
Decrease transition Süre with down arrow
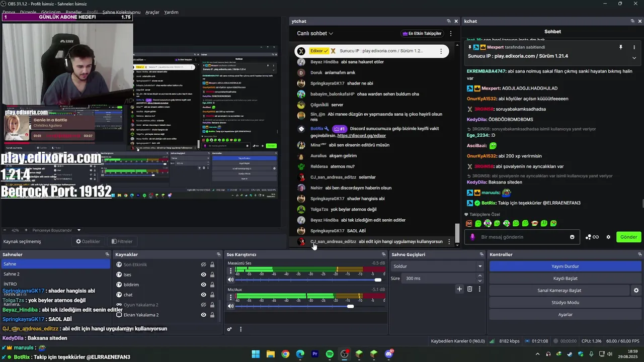click(480, 281)
